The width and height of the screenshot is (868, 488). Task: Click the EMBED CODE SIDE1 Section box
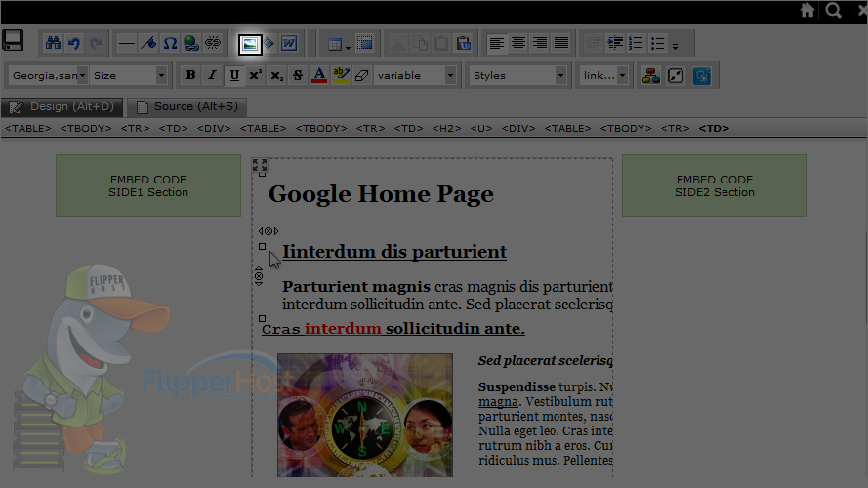(x=148, y=185)
